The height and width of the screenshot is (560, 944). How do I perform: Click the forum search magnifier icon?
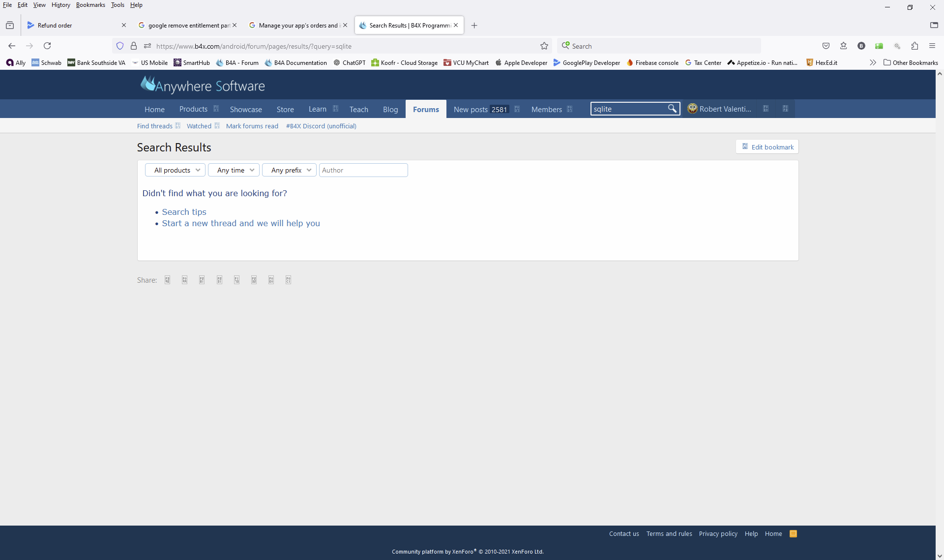coord(672,109)
